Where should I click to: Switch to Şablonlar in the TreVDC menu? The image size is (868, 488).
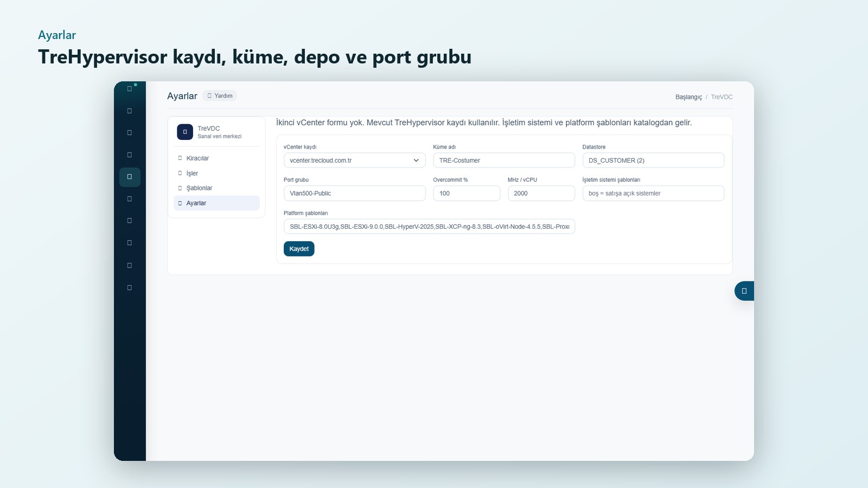point(216,188)
